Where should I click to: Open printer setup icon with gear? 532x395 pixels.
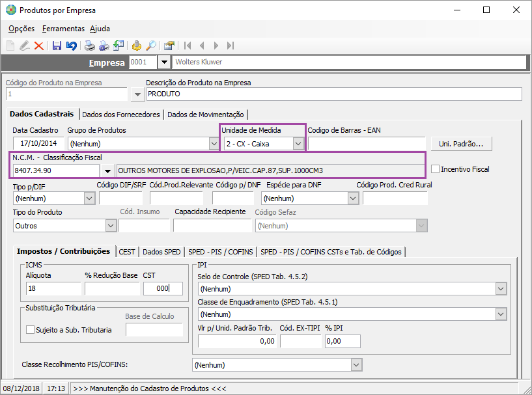coord(104,46)
